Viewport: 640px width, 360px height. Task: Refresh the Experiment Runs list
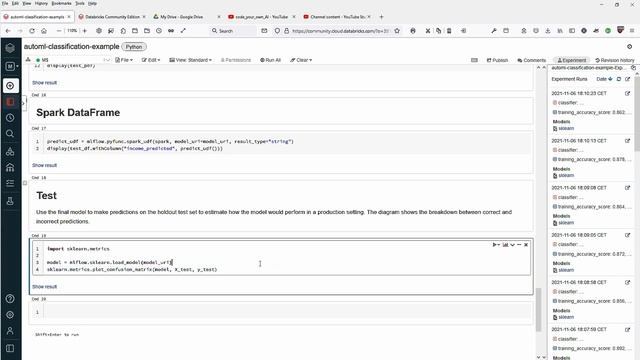[x=619, y=79]
